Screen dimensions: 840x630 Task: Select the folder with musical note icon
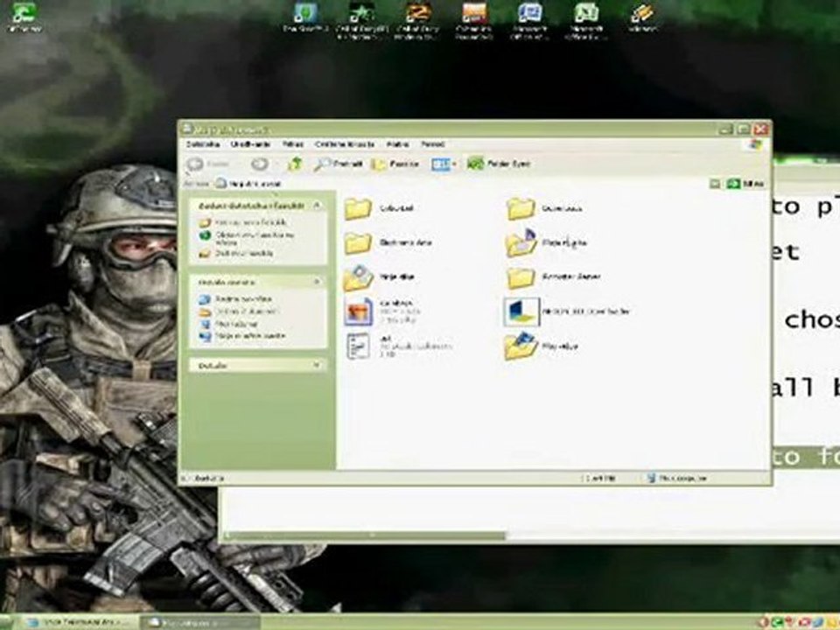point(546,242)
